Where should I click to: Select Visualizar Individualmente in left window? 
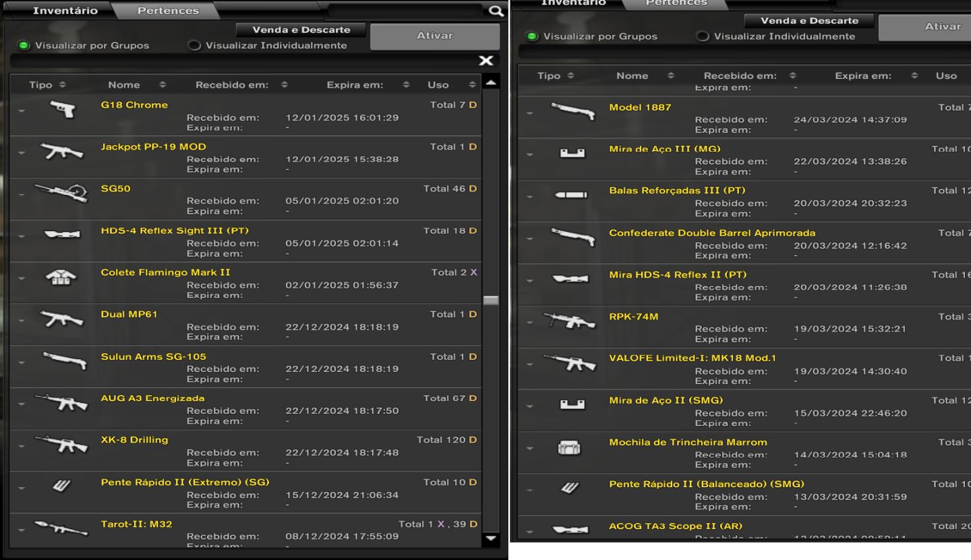[x=195, y=46]
